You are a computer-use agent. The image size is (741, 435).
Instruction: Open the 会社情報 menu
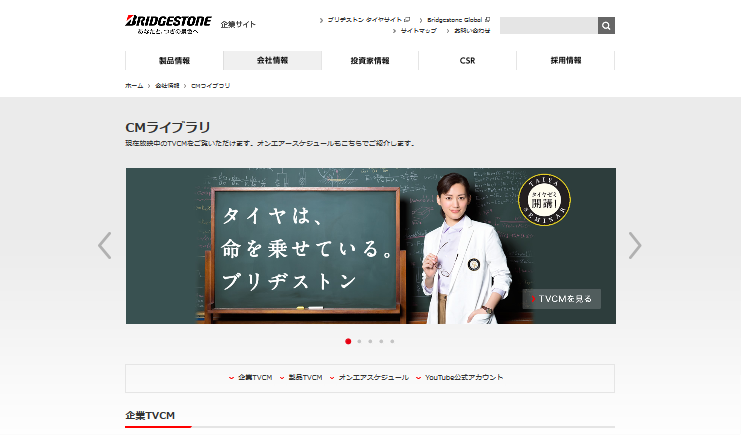pyautogui.click(x=272, y=61)
